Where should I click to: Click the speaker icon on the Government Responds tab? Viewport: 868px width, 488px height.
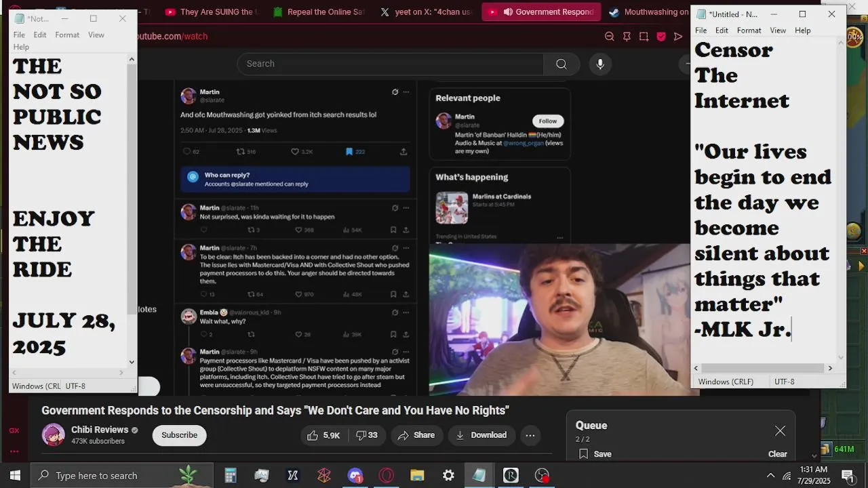(x=507, y=12)
